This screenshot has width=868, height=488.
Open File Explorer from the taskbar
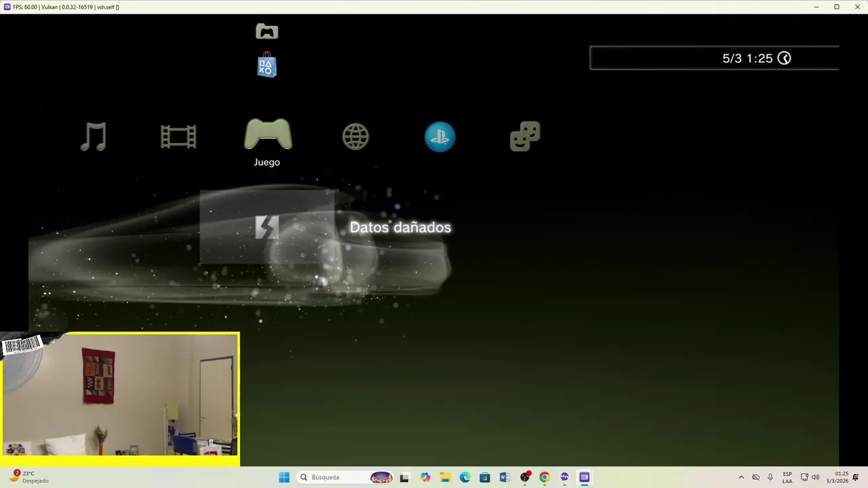click(x=445, y=477)
